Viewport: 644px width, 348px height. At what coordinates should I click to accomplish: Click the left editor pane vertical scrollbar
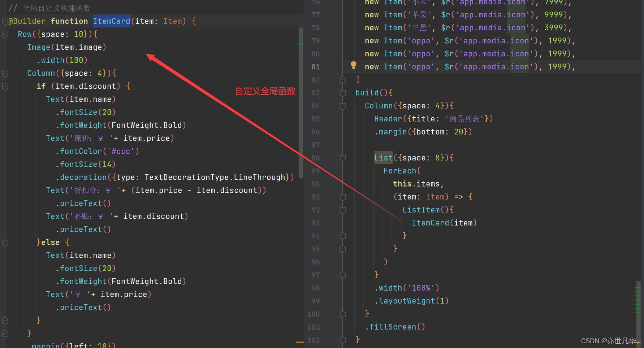(301, 101)
